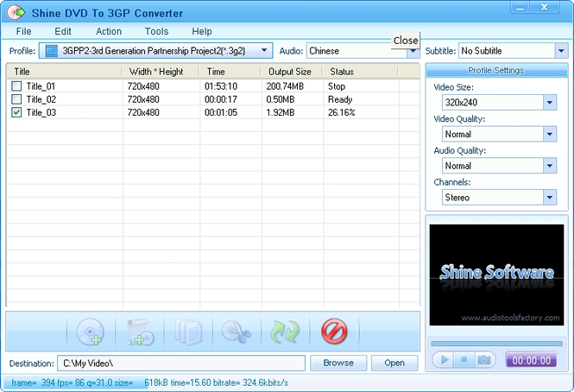Click the Add DVD disc icon
574x392 pixels.
pos(90,332)
